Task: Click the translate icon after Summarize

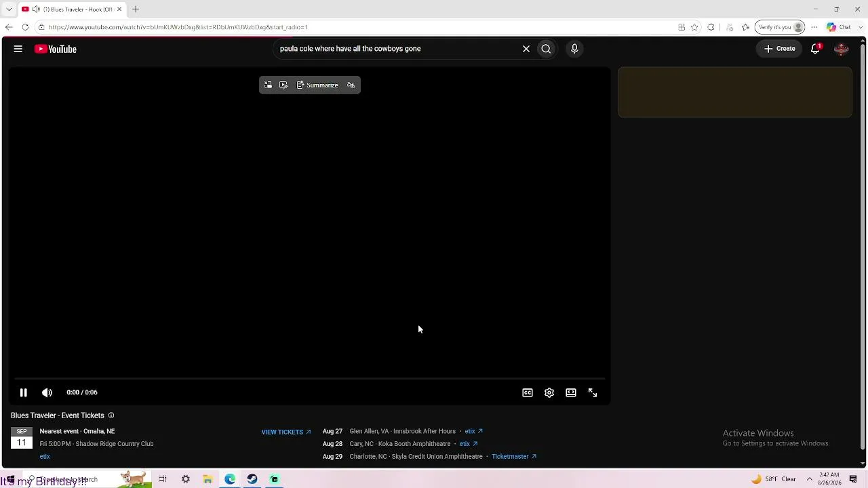Action: tap(351, 85)
